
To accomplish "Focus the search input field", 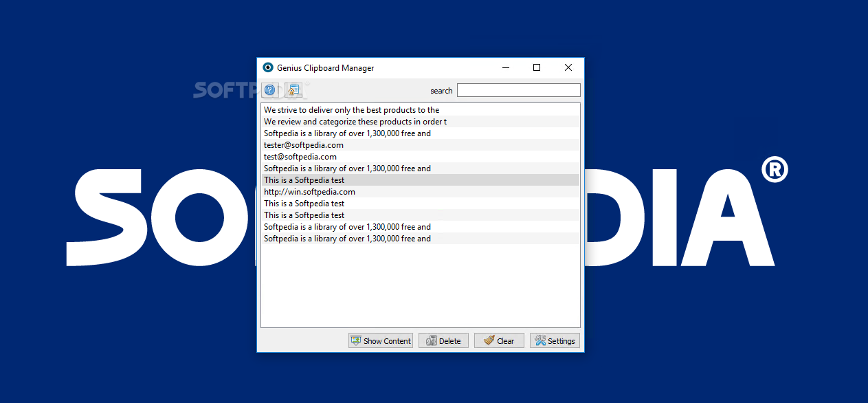I will tap(519, 90).
